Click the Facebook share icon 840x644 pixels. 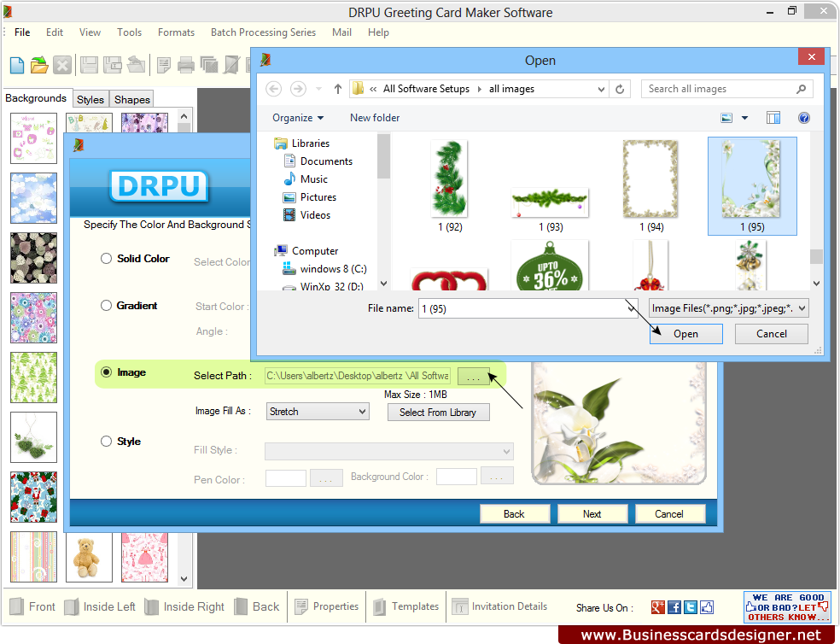pos(674,607)
